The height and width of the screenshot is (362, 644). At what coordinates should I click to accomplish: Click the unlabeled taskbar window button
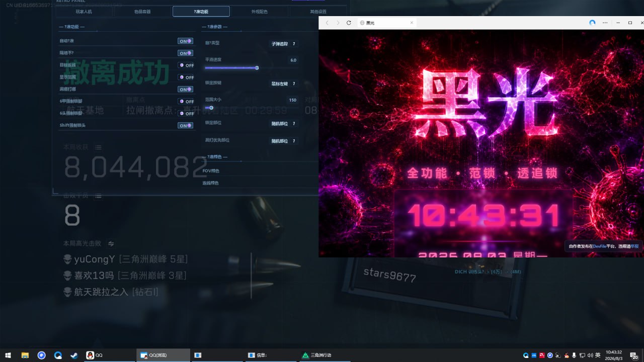tap(217, 355)
